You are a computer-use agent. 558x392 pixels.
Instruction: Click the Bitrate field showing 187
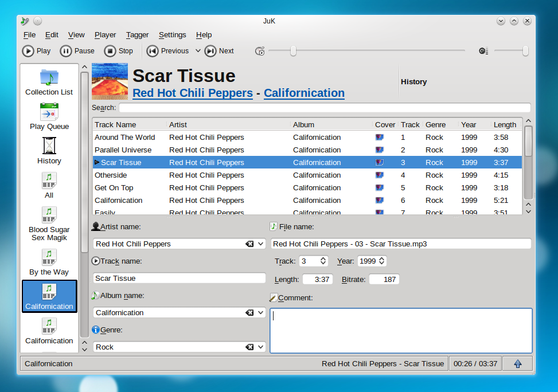click(x=384, y=279)
